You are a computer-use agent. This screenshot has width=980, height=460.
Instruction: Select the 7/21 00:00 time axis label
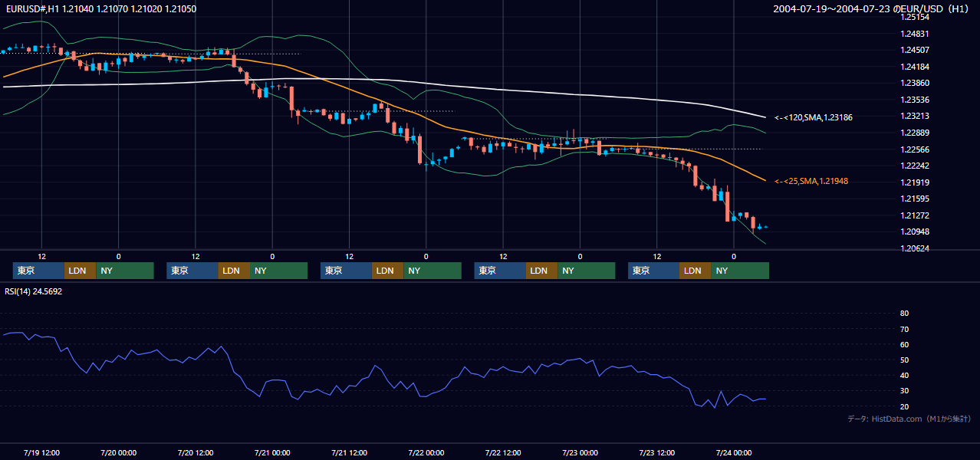pos(272,452)
